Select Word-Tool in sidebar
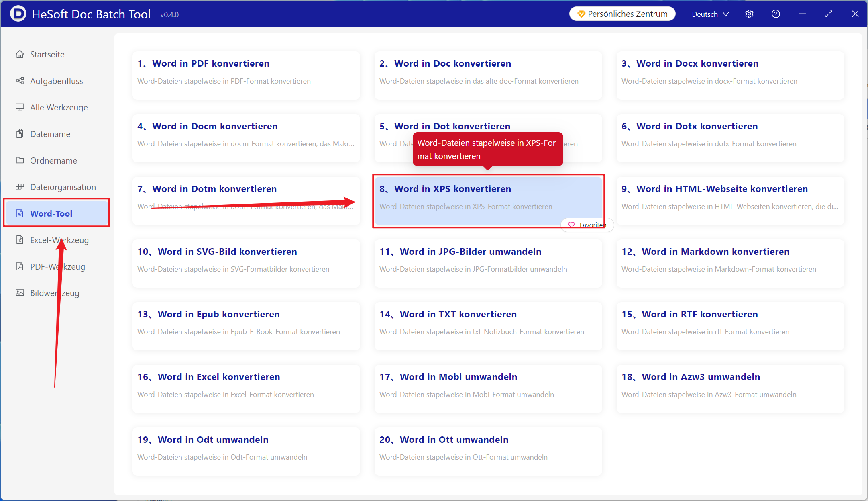 click(56, 213)
